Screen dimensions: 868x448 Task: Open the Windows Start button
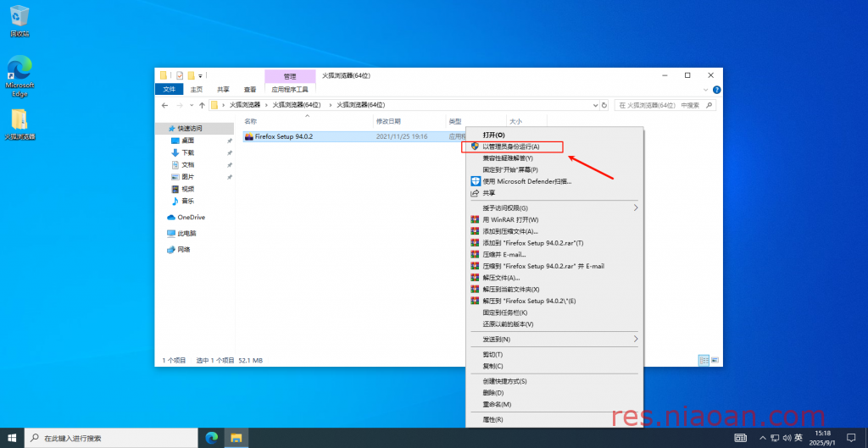point(12,438)
